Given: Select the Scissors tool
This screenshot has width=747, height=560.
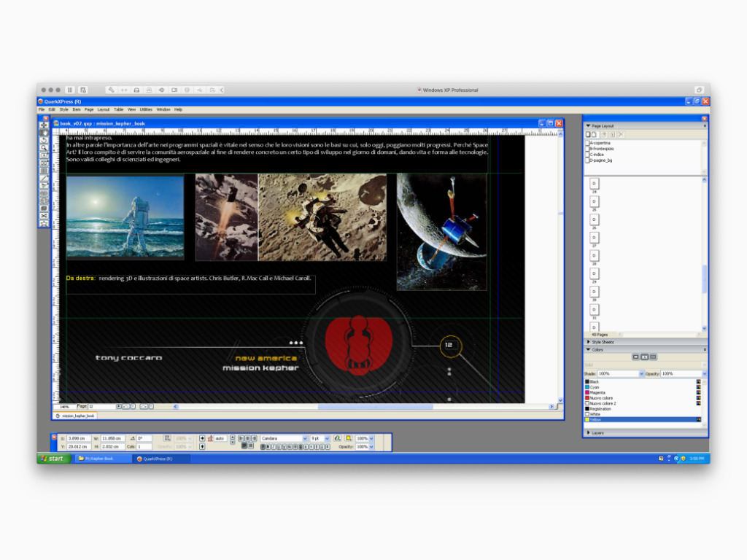Looking at the screenshot, I should click(x=44, y=216).
